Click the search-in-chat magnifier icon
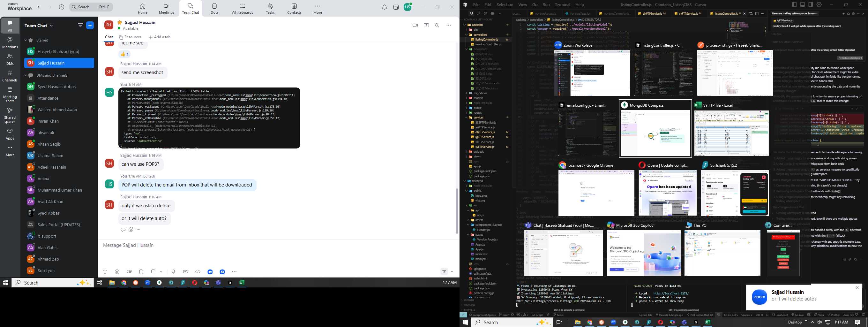Screen dimensions: 868x327 pos(437,25)
